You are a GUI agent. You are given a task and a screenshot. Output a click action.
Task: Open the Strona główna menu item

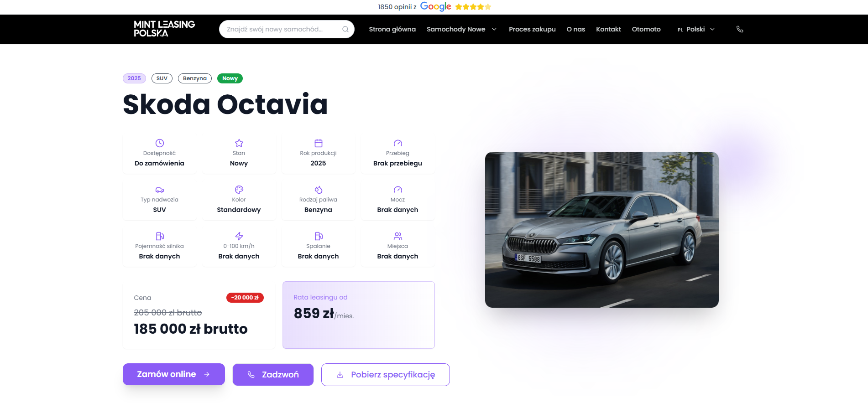(x=392, y=29)
